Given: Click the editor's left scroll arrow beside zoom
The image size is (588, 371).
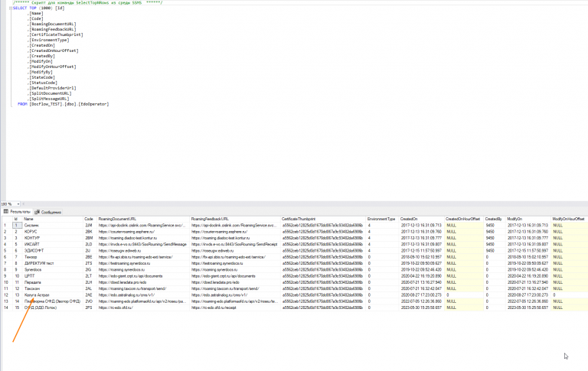Looking at the screenshot, I should tap(23, 204).
